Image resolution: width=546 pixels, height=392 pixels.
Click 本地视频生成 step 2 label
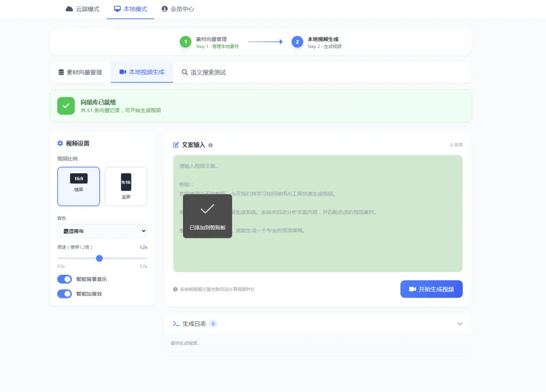(323, 39)
